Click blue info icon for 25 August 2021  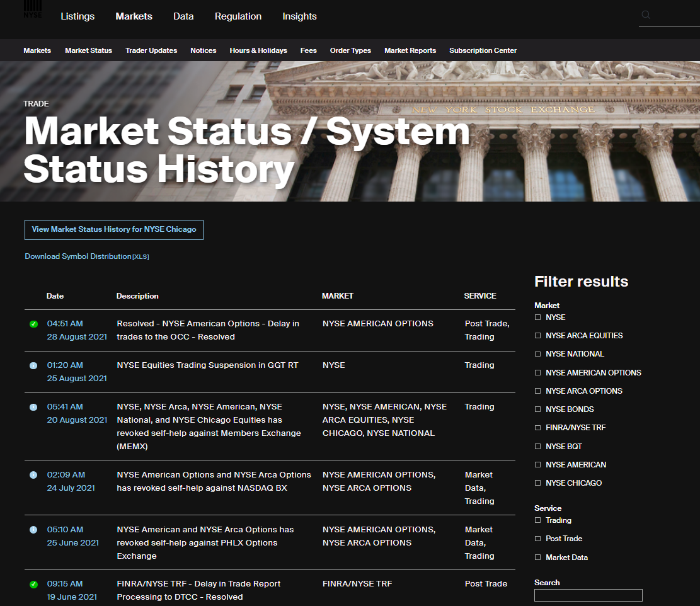(33, 365)
